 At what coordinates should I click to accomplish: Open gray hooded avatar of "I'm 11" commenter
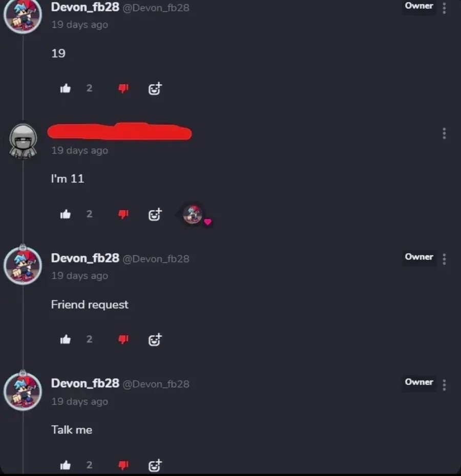23,141
